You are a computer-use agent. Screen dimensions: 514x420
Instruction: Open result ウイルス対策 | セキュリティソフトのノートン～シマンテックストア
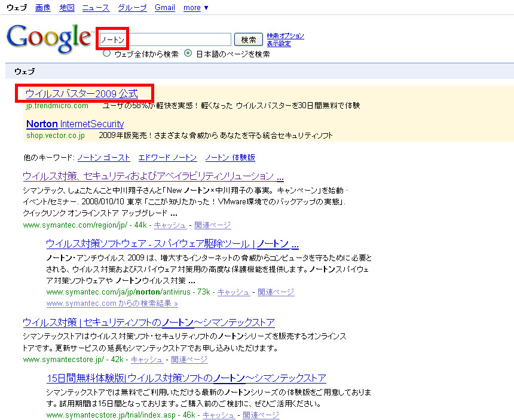tap(149, 323)
